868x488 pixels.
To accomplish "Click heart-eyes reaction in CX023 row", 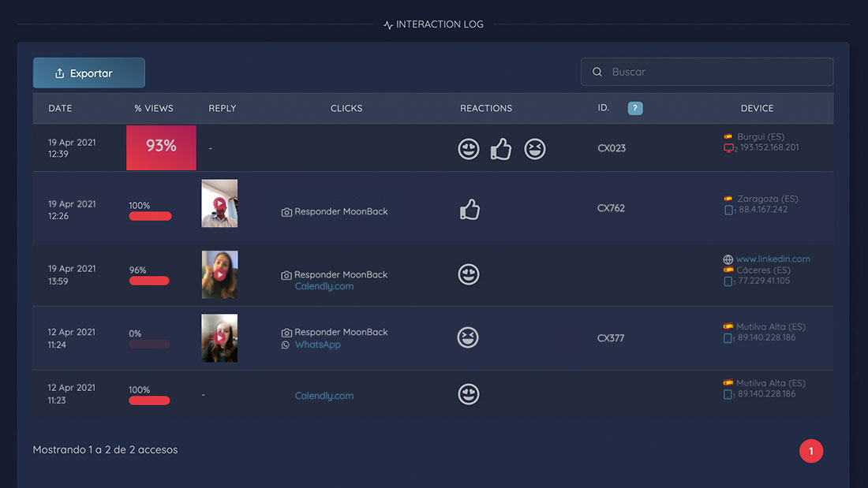I will (468, 149).
